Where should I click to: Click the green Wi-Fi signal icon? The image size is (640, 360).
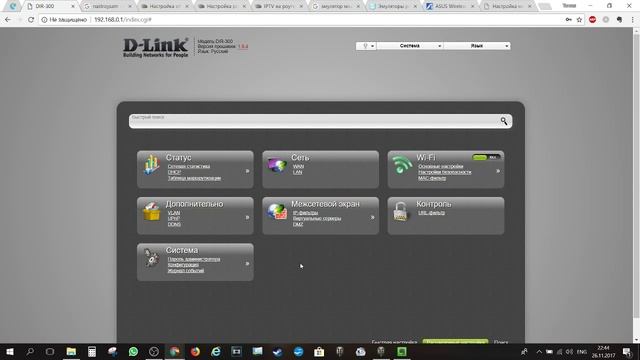point(402,164)
